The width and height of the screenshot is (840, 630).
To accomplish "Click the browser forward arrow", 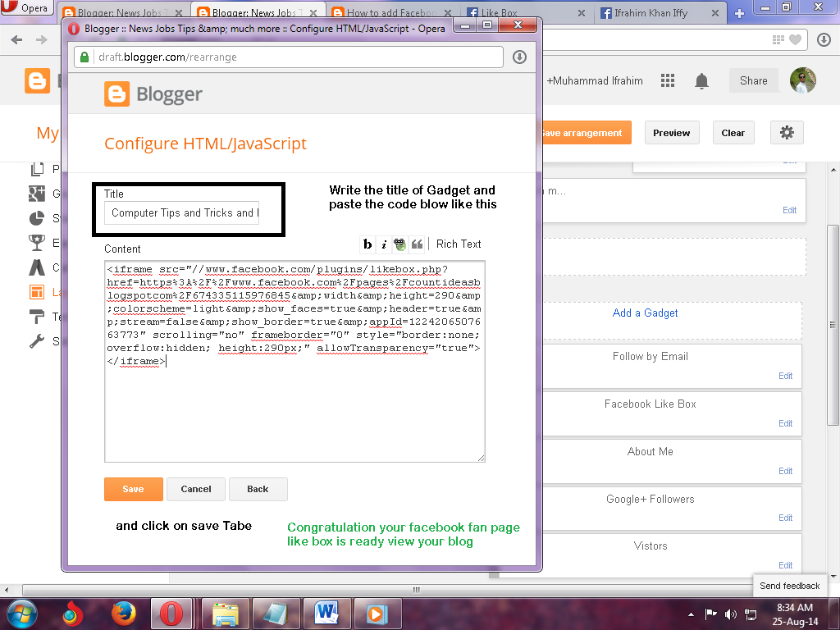I will [x=41, y=39].
